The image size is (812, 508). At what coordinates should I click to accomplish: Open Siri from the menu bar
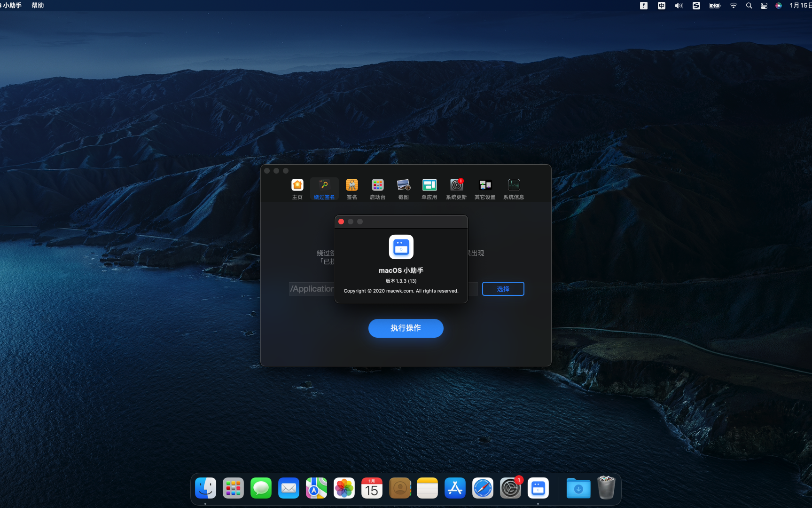[x=779, y=6]
